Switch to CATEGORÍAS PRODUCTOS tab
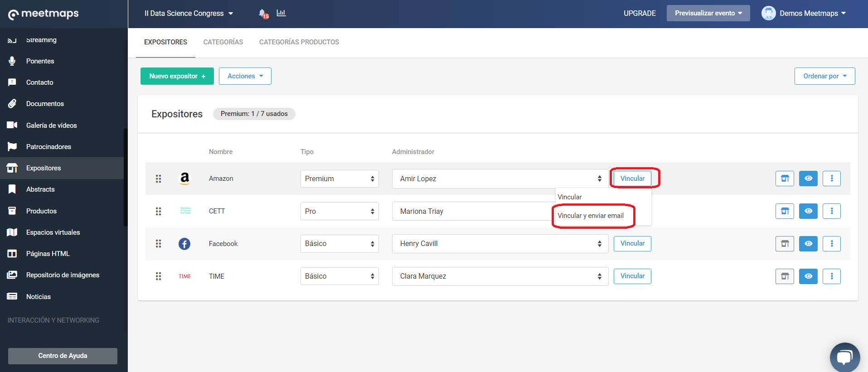This screenshot has width=868, height=372. point(299,42)
